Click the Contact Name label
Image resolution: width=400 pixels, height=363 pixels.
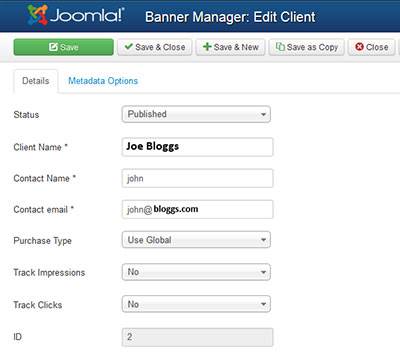click(x=45, y=178)
